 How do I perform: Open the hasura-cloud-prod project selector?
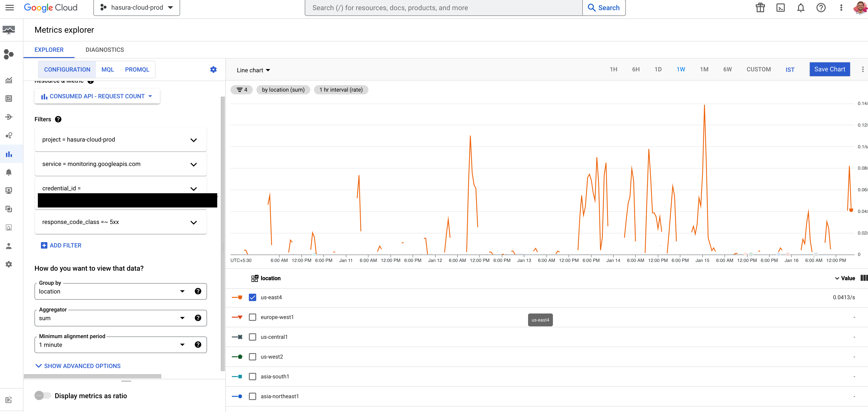pos(136,7)
